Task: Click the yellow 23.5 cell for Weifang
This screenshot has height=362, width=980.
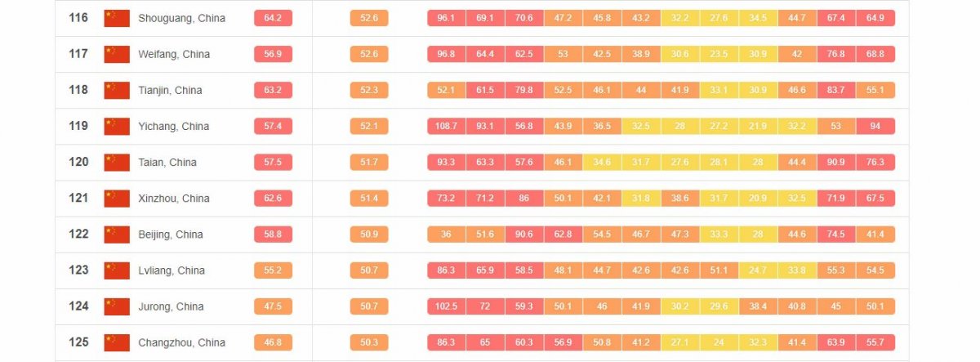Action: coord(719,54)
